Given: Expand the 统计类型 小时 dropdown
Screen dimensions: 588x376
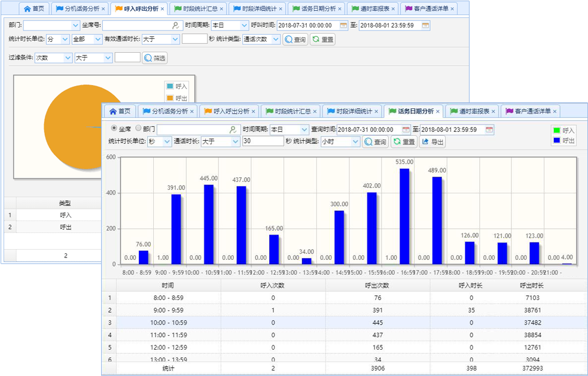Looking at the screenshot, I should point(355,142).
